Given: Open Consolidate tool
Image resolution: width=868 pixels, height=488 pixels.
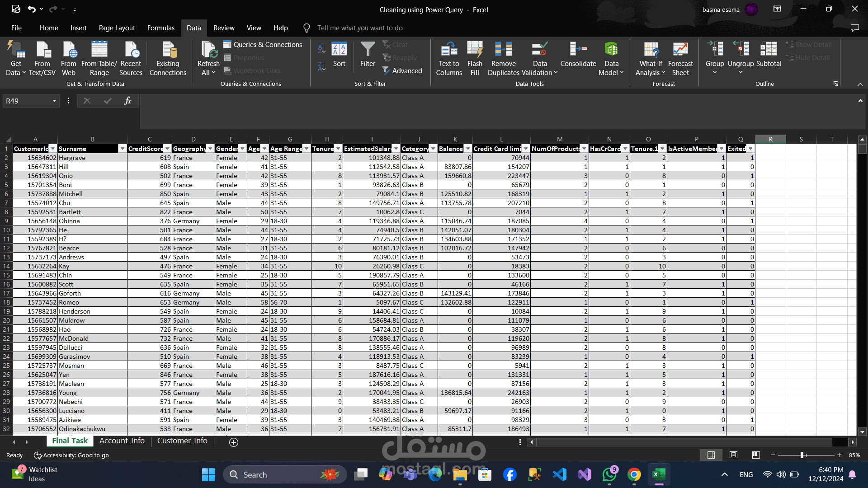Looking at the screenshot, I should 578,55.
